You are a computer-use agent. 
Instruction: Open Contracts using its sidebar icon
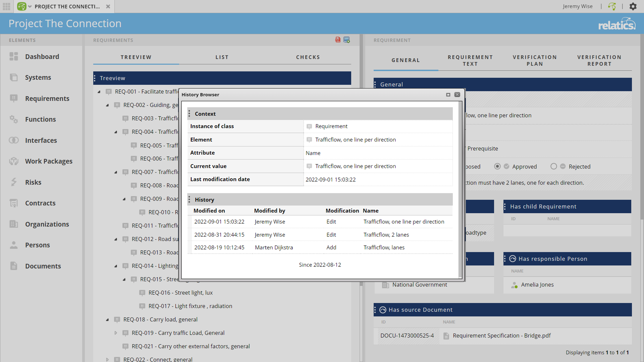tap(14, 203)
